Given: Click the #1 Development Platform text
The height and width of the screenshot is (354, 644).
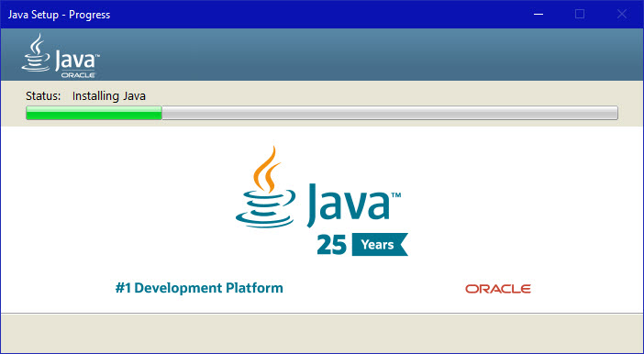Looking at the screenshot, I should click(x=199, y=288).
